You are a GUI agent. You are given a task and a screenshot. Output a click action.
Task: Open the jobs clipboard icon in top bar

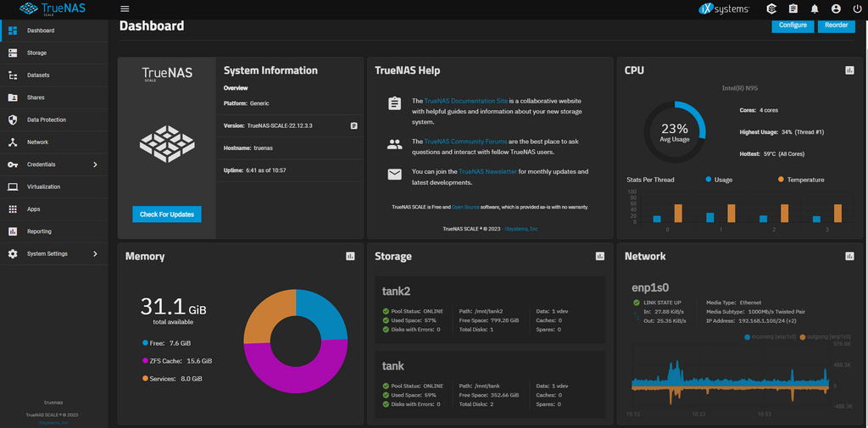coord(793,8)
